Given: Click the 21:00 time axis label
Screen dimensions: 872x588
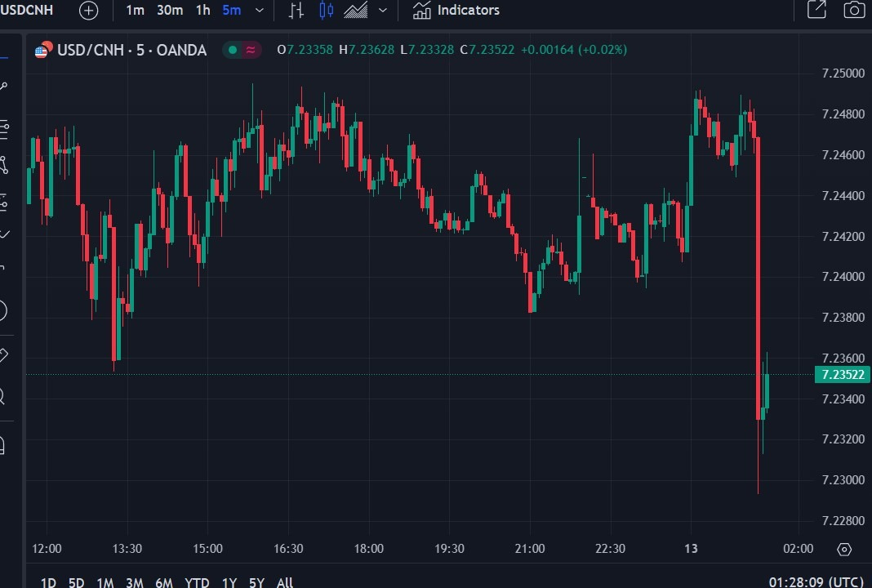Looking at the screenshot, I should (529, 549).
